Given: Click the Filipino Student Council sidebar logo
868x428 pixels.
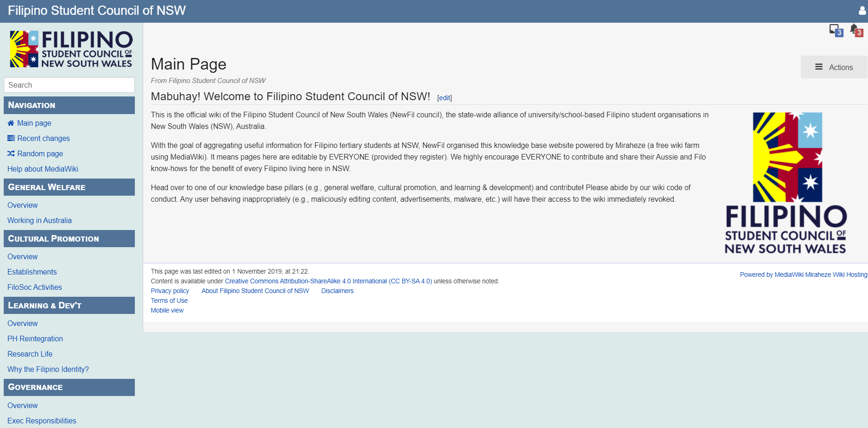Looking at the screenshot, I should (71, 49).
